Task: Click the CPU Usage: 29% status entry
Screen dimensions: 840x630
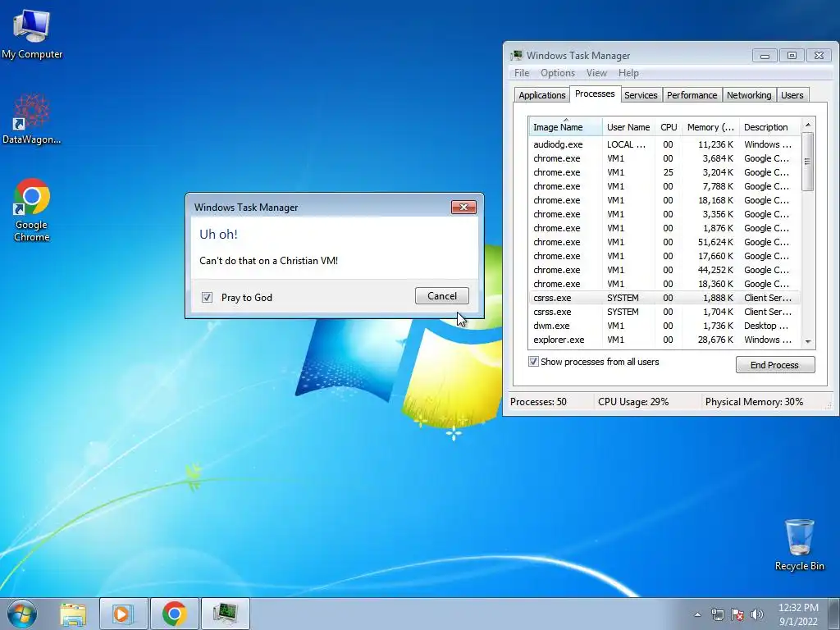Action: (633, 402)
